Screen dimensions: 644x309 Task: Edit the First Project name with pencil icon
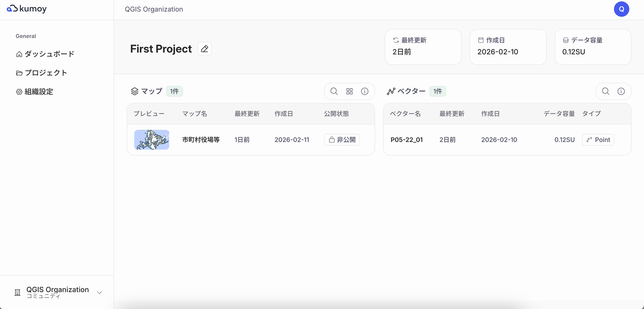click(204, 49)
